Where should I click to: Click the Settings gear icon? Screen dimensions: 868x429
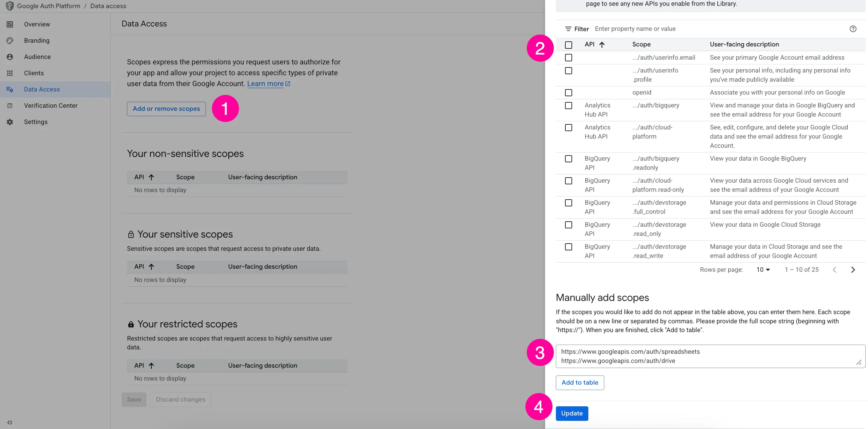point(10,122)
